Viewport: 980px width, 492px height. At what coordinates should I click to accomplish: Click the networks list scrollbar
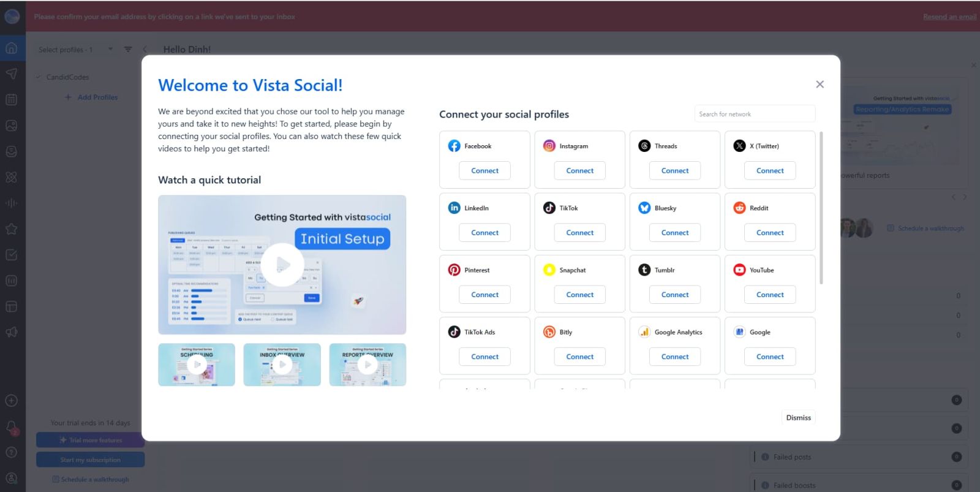pyautogui.click(x=821, y=208)
